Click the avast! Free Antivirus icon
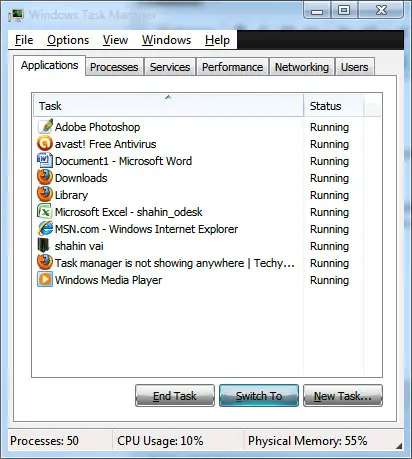The image size is (412, 459). click(45, 144)
